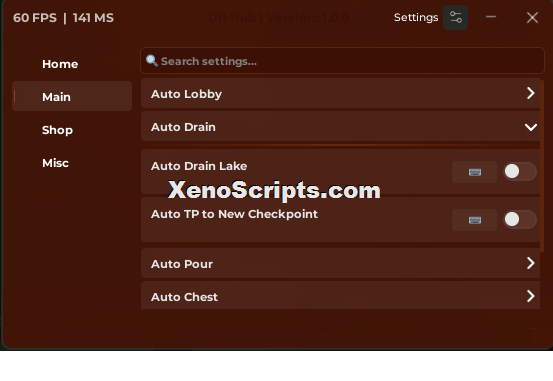
Task: Click the search magnifier icon
Action: [152, 60]
